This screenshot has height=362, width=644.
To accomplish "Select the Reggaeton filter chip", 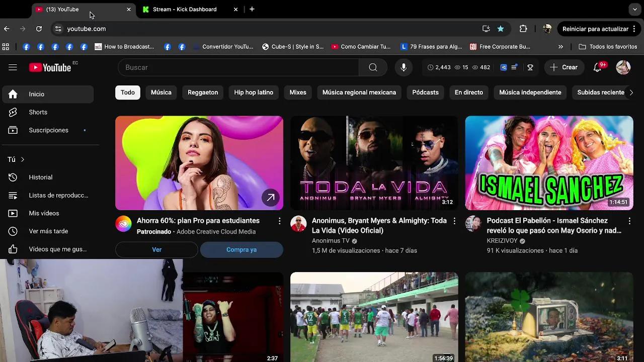I will point(203,93).
